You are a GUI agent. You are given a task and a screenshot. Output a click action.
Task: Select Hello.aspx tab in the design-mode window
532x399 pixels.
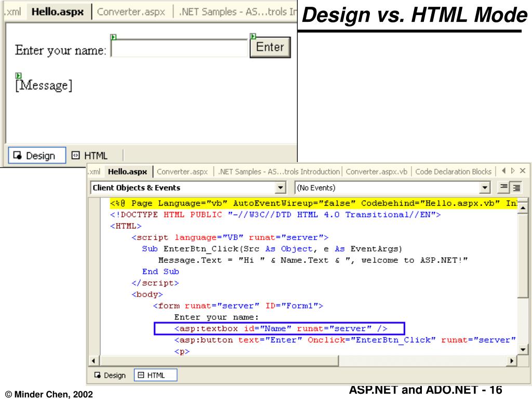58,12
